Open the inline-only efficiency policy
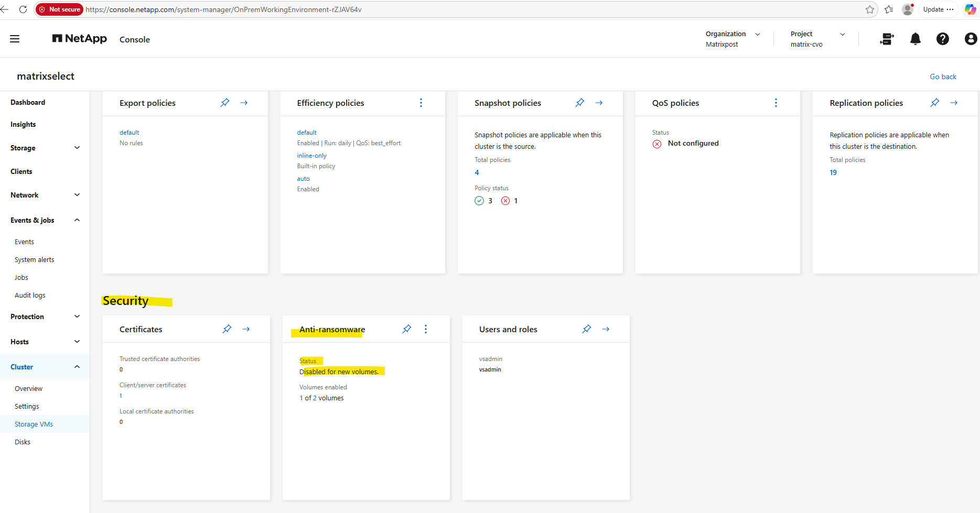Screen dimensions: 980x513 [x=312, y=156]
